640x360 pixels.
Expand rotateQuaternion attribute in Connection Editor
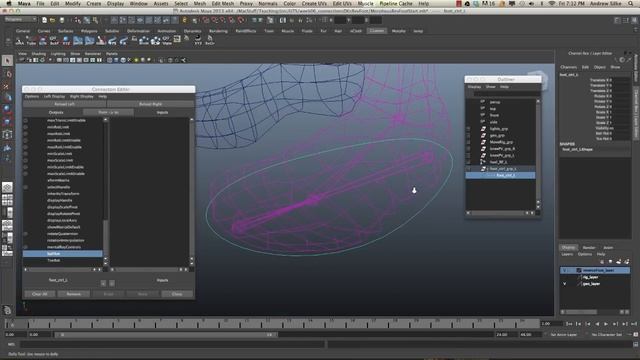click(x=26, y=234)
